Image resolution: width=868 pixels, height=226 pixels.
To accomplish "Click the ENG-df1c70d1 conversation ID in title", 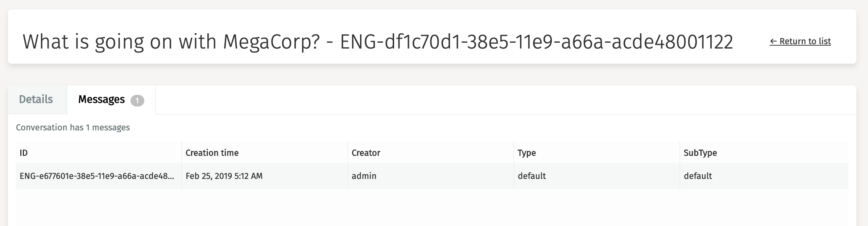I will pos(537,42).
